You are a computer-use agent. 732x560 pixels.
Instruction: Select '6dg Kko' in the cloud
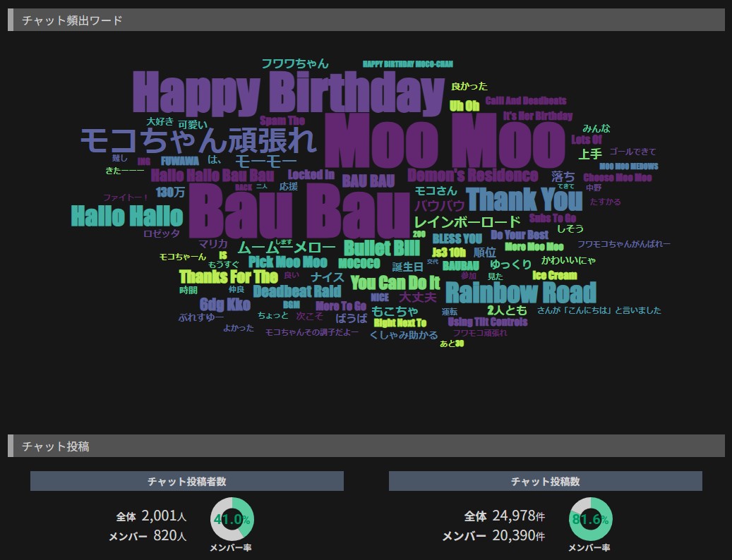225,305
